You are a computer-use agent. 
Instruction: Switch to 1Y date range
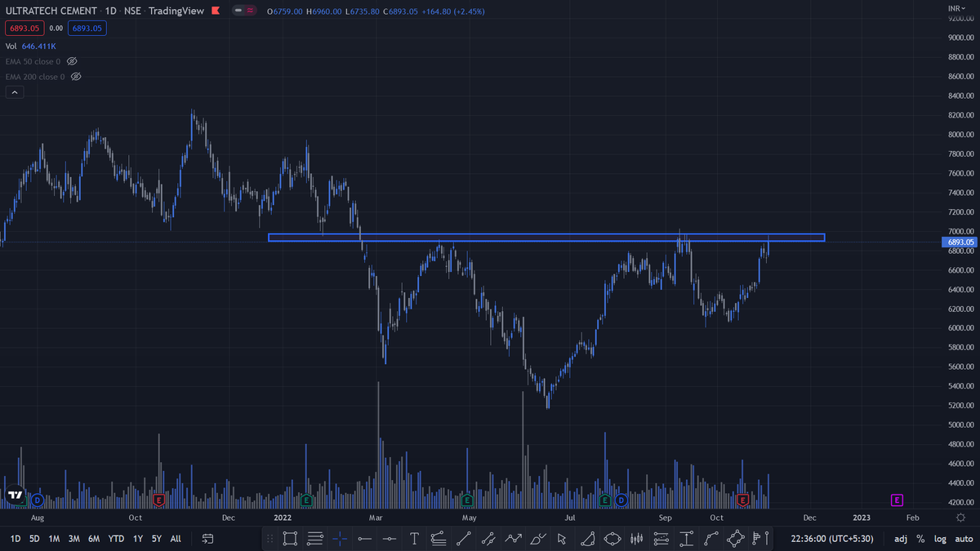point(137,539)
